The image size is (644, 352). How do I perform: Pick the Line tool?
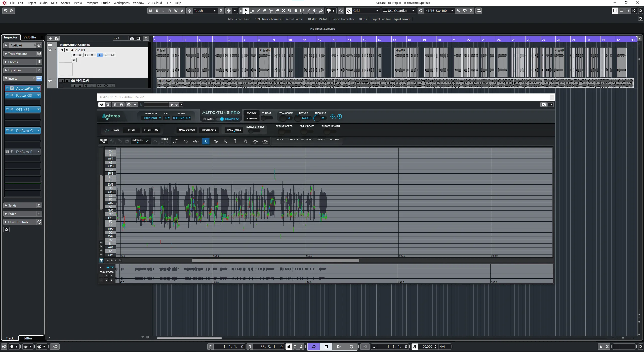[x=308, y=11]
